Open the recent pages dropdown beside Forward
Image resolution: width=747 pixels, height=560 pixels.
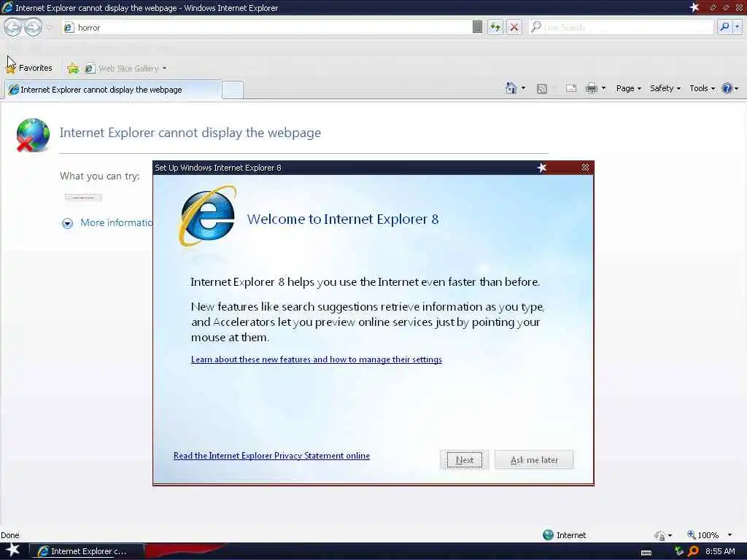click(x=50, y=28)
